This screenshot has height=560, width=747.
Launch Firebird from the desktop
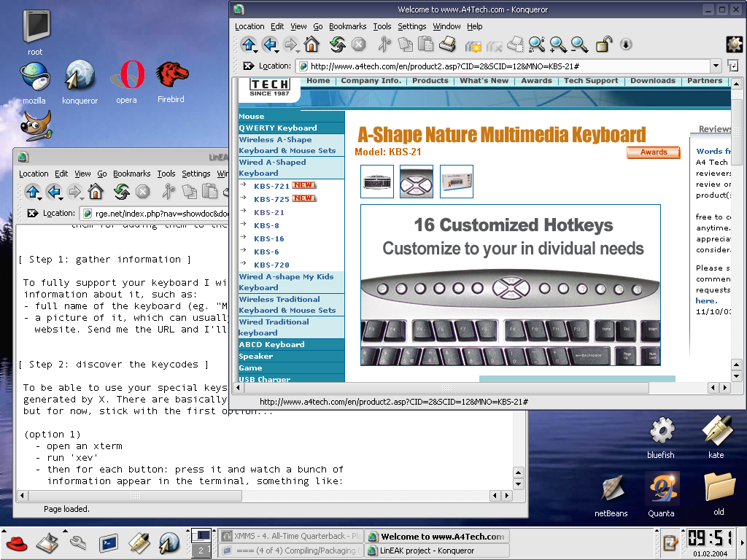[171, 82]
